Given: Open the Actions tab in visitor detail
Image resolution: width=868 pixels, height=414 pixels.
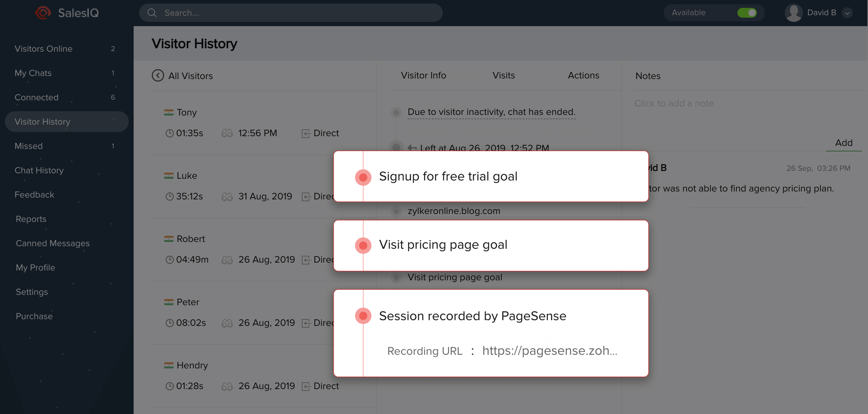Looking at the screenshot, I should pyautogui.click(x=583, y=75).
